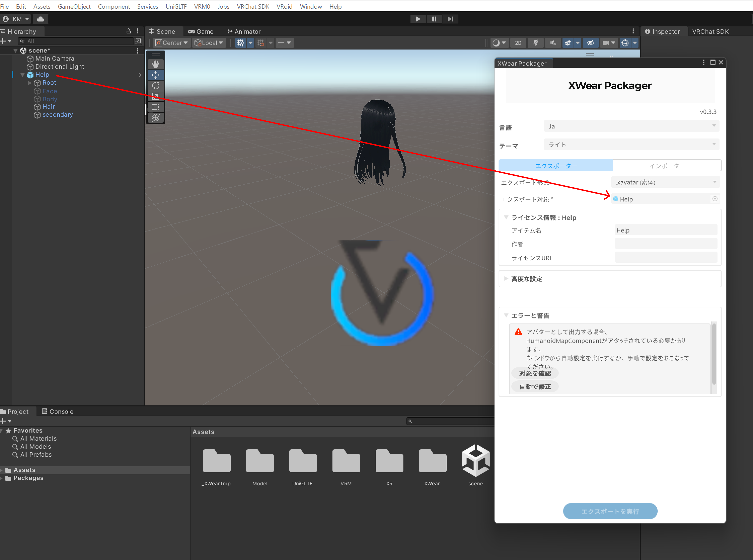Toggle hidden objects scene visibility

(590, 43)
